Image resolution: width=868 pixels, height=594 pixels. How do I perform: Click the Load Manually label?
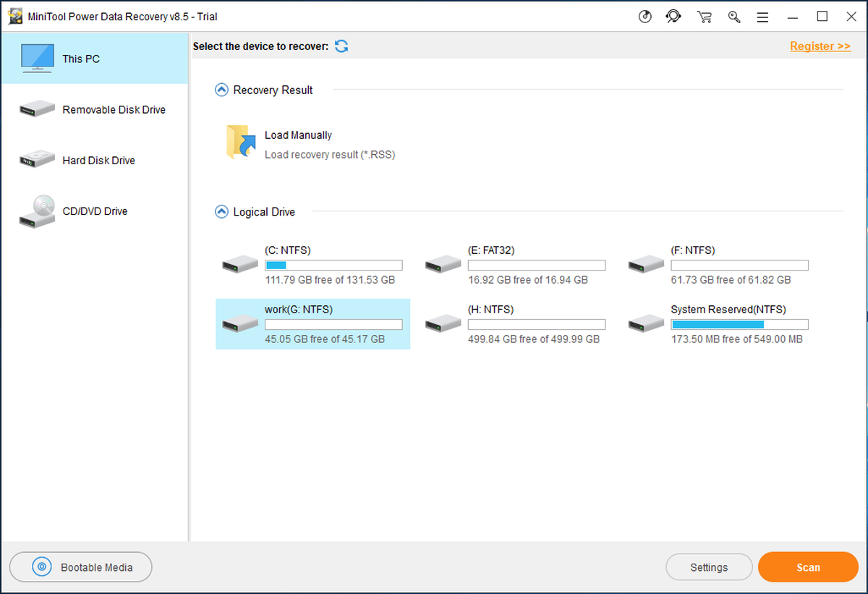click(298, 135)
